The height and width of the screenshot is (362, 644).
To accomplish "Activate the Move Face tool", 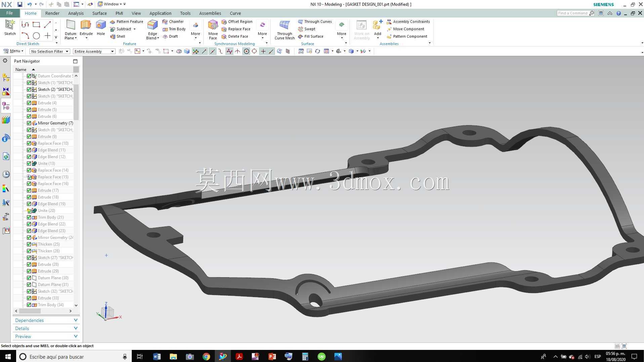I will click(213, 29).
